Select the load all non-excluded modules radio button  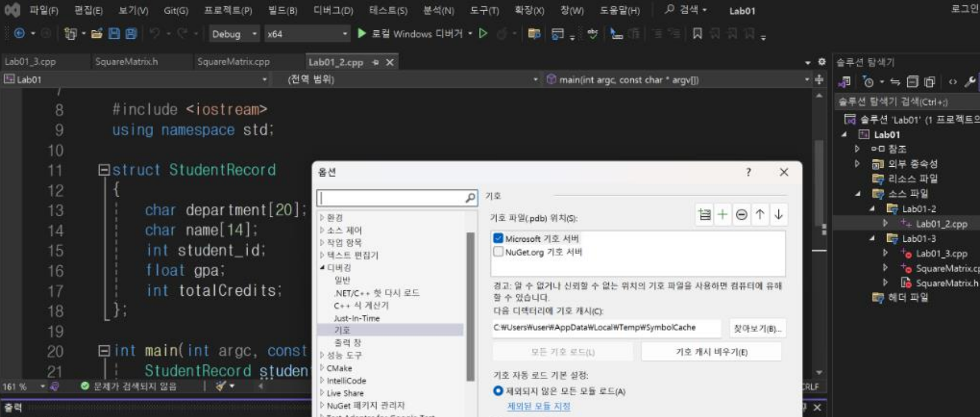498,391
